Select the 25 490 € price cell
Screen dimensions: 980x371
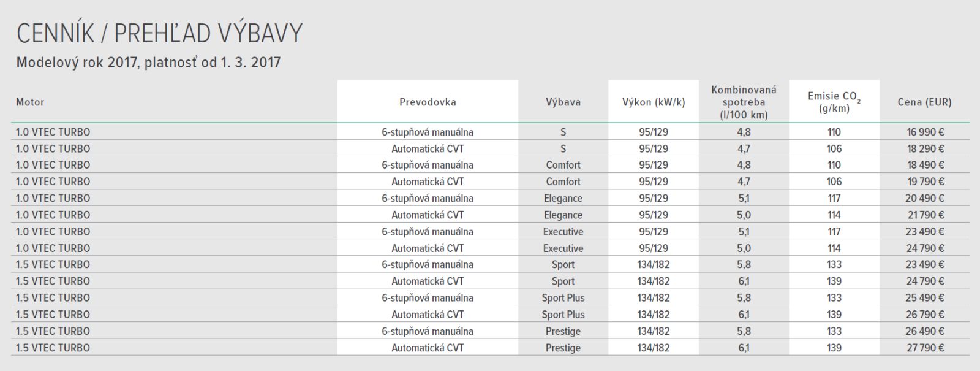coord(925,298)
